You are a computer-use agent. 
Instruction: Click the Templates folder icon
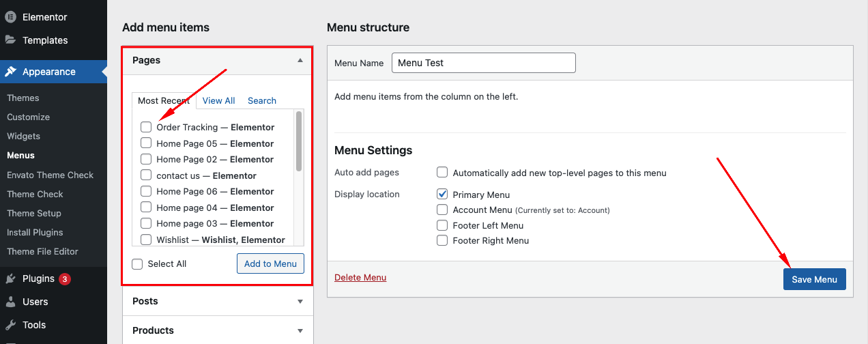(x=10, y=40)
